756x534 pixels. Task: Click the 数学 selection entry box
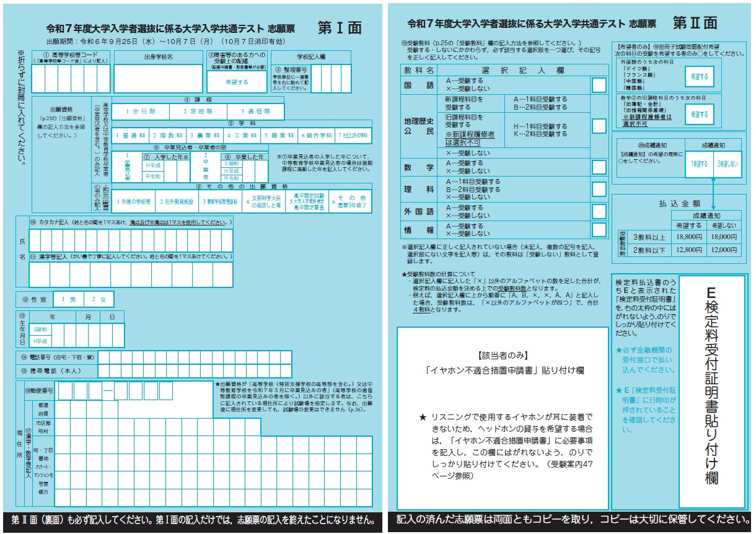coord(599,167)
